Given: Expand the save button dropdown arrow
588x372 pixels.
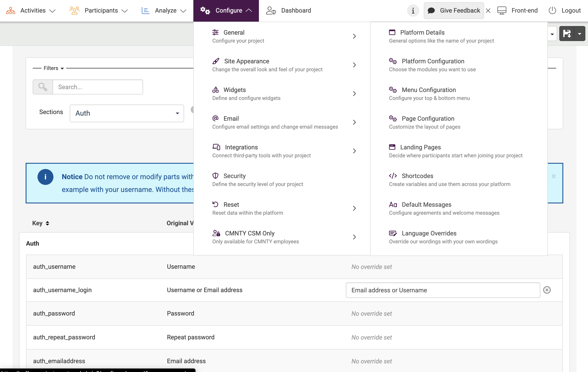Looking at the screenshot, I should click(x=579, y=34).
